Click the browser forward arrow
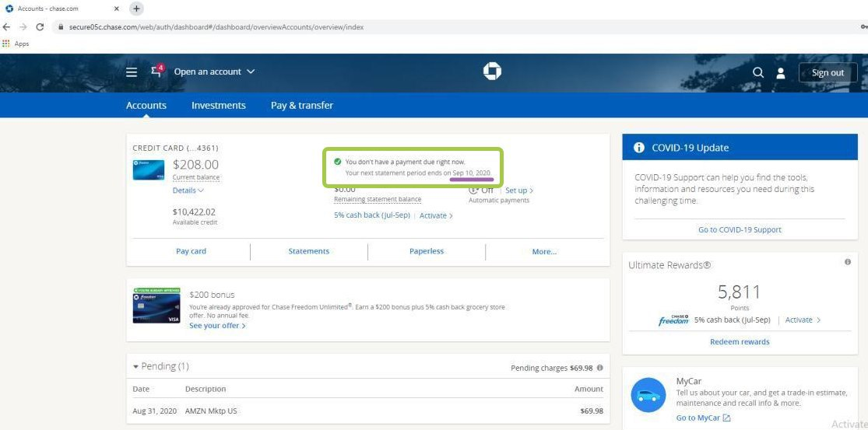The height and width of the screenshot is (430, 868). (x=23, y=26)
